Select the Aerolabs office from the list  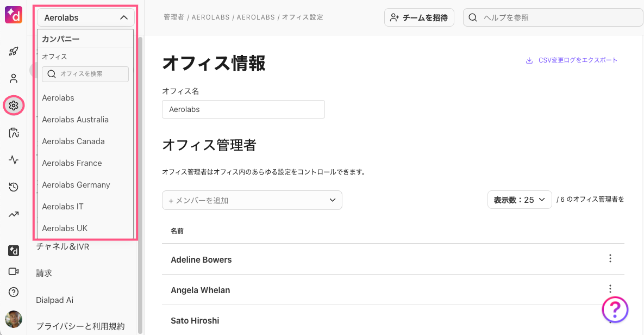point(58,98)
